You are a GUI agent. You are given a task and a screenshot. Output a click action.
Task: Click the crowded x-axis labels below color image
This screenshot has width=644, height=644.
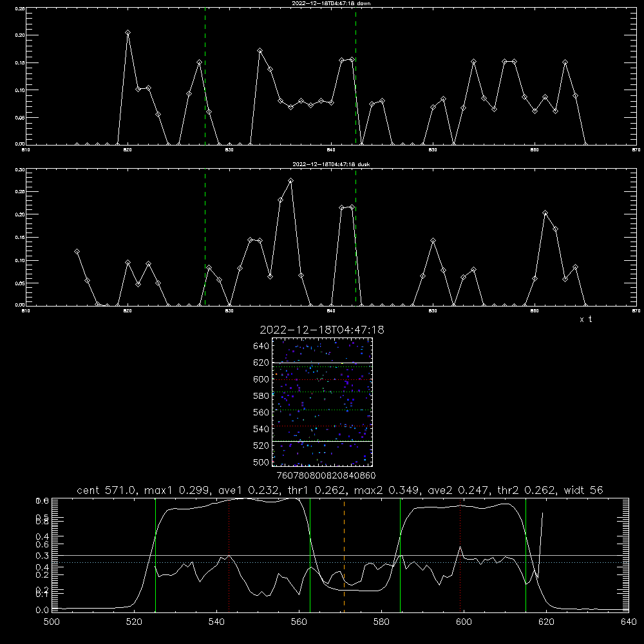(326, 475)
